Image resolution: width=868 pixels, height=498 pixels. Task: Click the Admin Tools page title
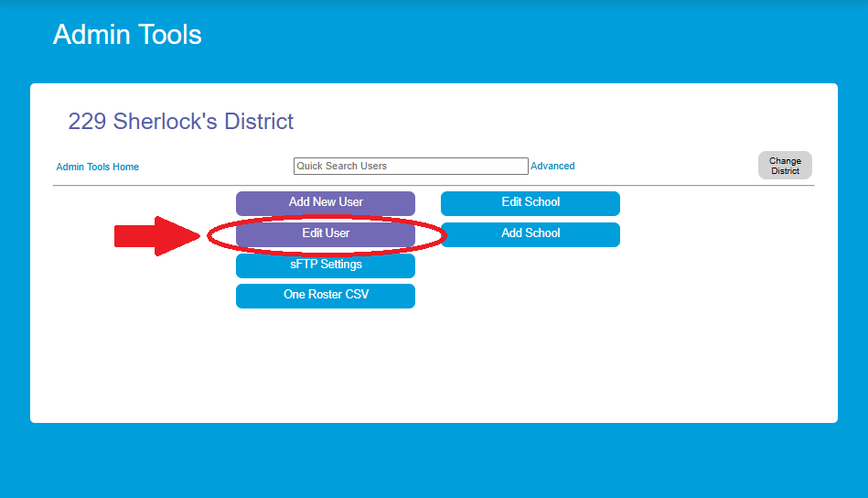[x=127, y=35]
